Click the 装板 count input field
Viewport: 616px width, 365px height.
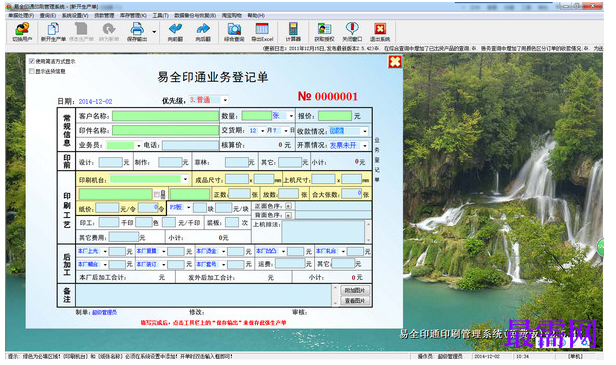[232, 223]
